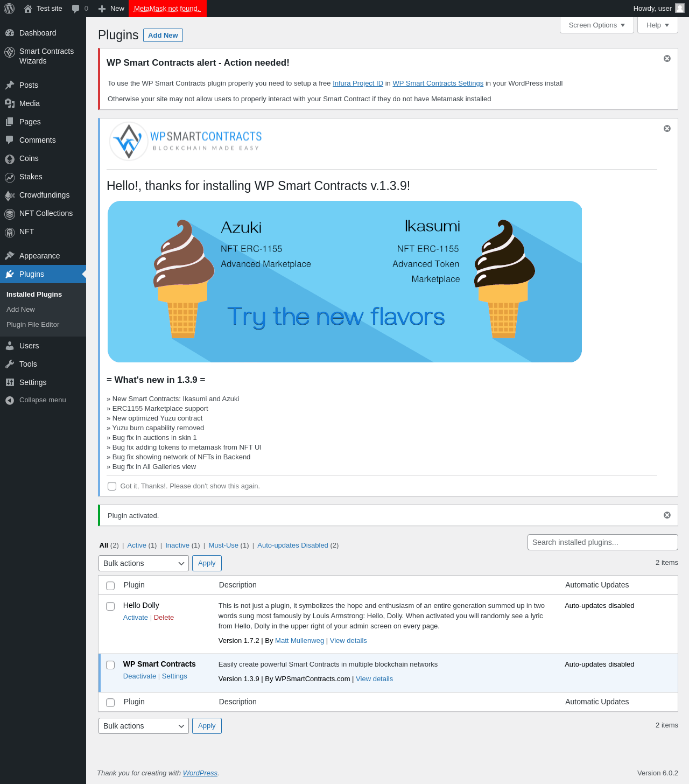Image resolution: width=689 pixels, height=784 pixels.
Task: View details of Hello Dolly
Action: 348,641
